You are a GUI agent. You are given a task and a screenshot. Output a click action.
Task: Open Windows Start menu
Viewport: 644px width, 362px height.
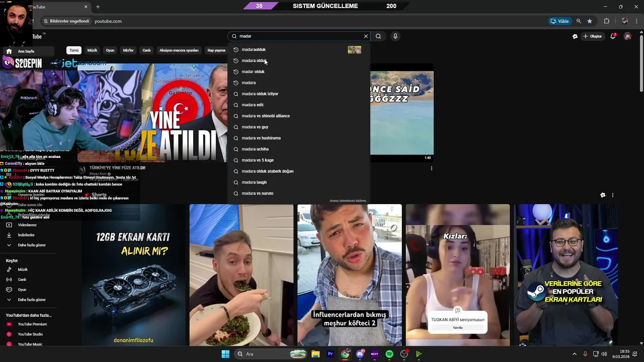[x=225, y=354]
